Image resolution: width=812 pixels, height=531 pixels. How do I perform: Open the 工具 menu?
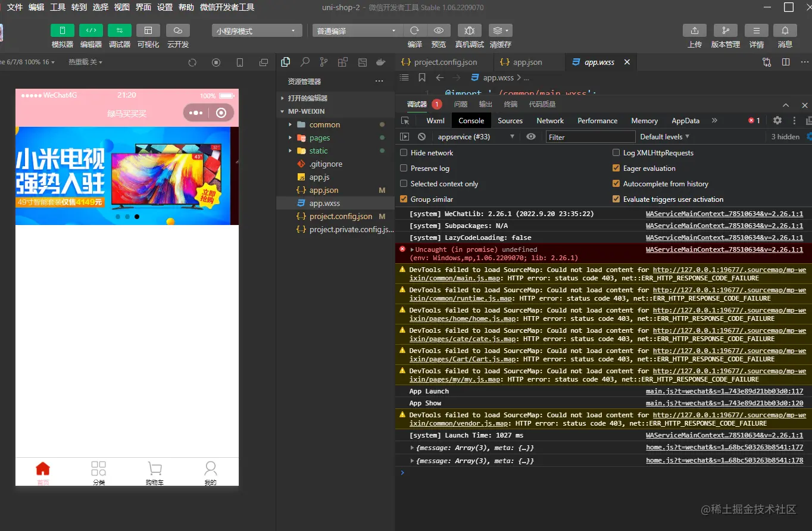click(x=58, y=7)
